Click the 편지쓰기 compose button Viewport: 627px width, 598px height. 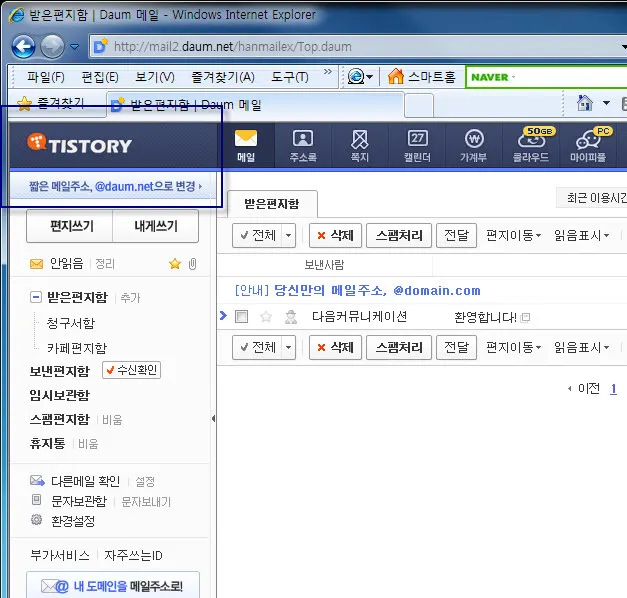(71, 227)
